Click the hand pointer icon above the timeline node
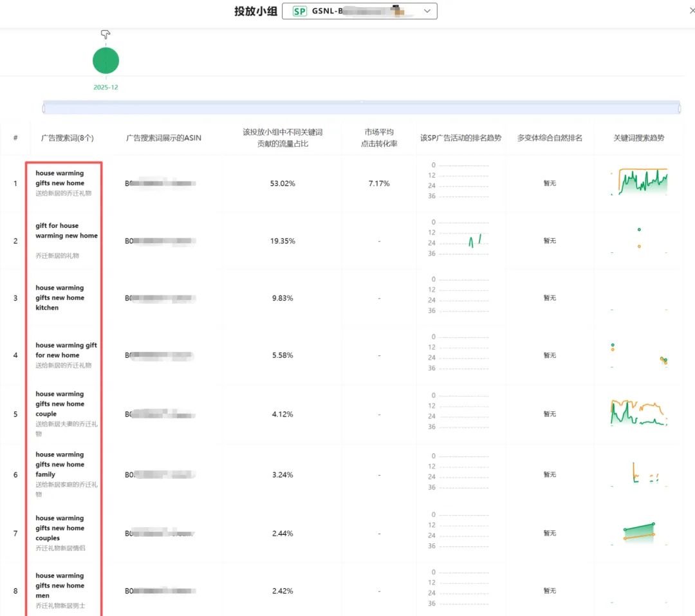 (x=106, y=35)
